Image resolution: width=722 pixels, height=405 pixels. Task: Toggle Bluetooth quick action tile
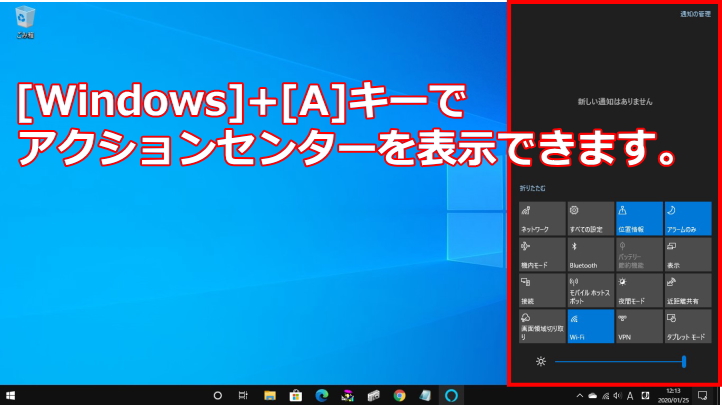(589, 253)
